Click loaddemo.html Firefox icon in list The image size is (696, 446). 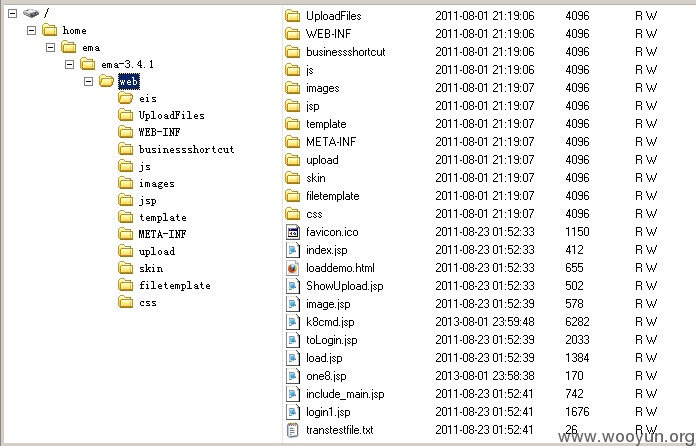tap(293, 268)
